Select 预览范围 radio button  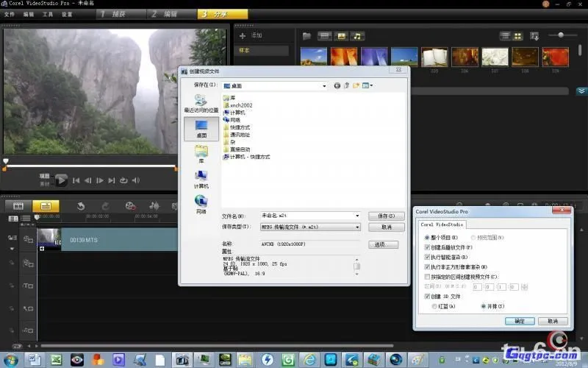click(x=473, y=237)
